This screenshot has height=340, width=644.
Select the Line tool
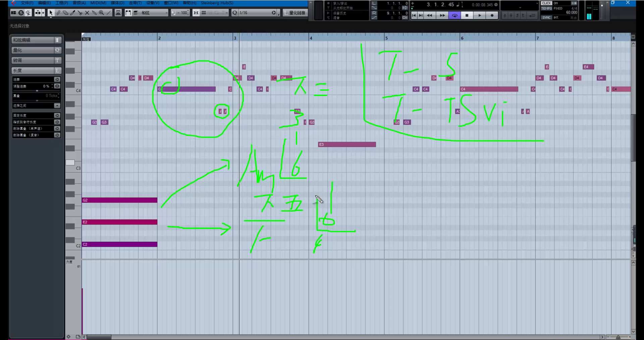click(x=109, y=13)
